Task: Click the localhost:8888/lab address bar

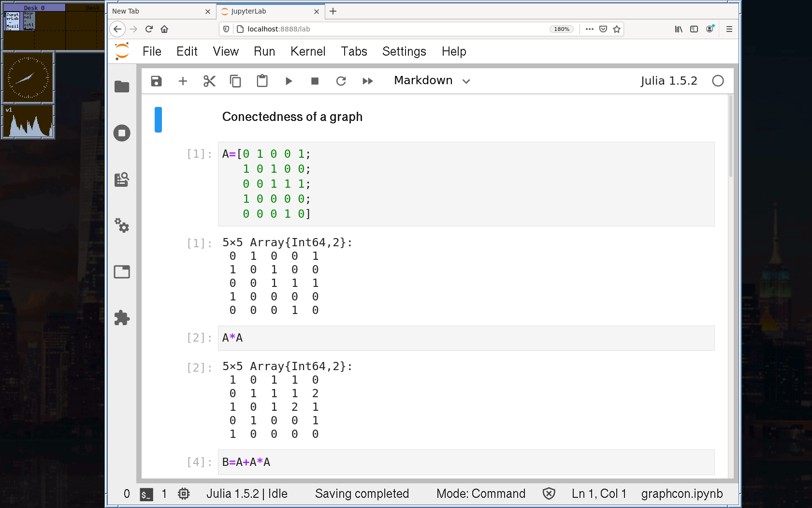Action: pyautogui.click(x=387, y=29)
